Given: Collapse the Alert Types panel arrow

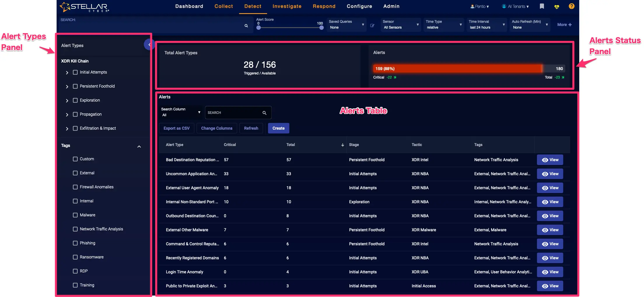Looking at the screenshot, I should click(149, 45).
